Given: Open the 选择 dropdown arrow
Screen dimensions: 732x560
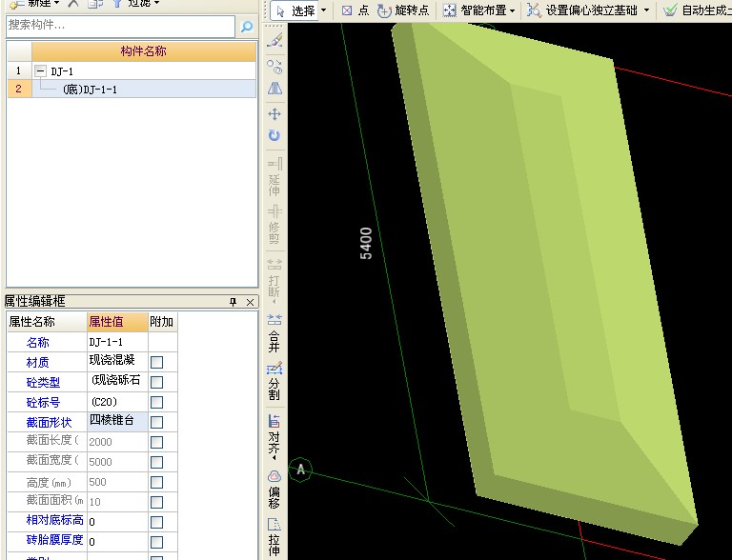Looking at the screenshot, I should pyautogui.click(x=324, y=10).
